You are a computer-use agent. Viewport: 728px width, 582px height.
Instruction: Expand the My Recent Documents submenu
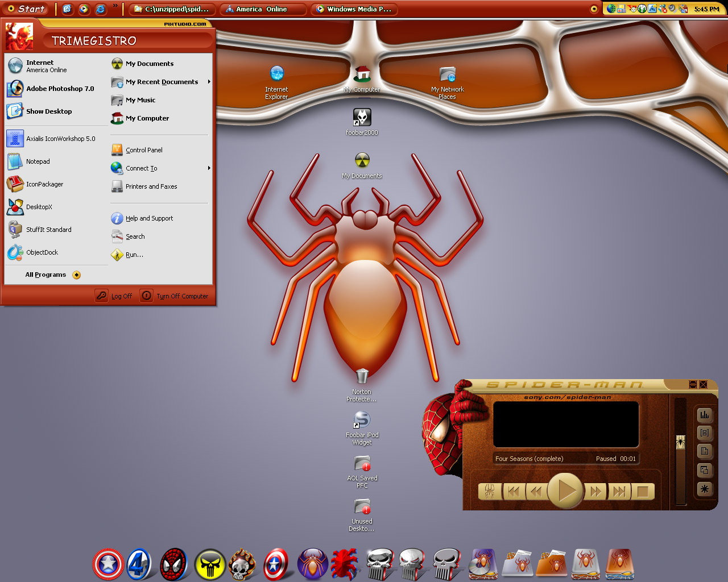tap(161, 82)
